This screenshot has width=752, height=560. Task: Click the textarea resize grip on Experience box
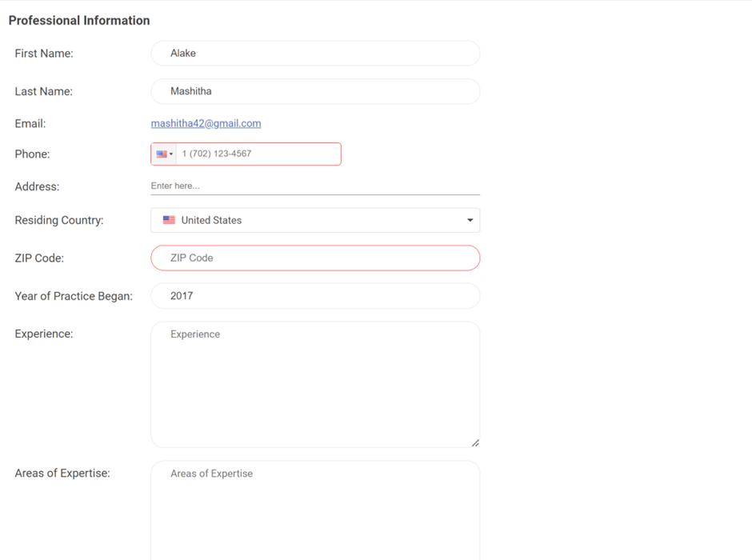click(x=475, y=442)
